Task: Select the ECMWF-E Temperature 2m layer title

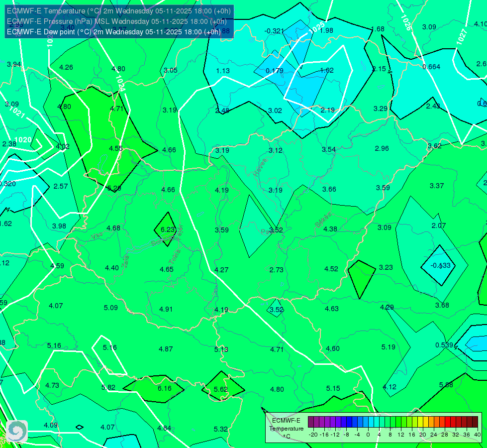Action: pos(119,11)
